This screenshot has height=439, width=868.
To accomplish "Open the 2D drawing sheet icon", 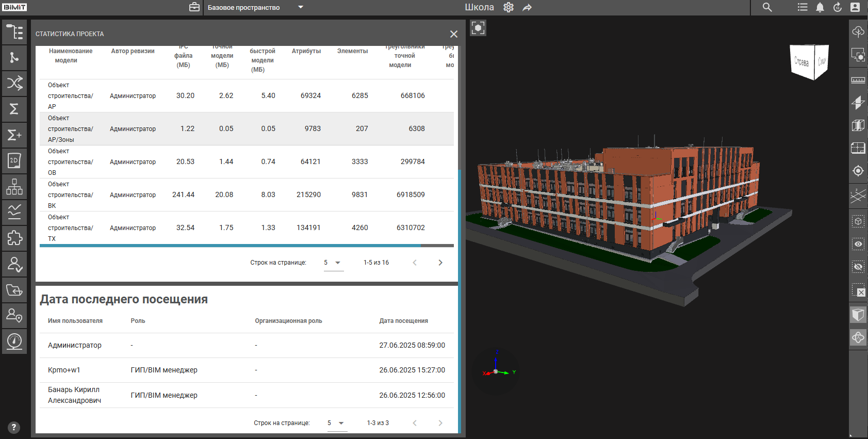I will (x=14, y=160).
